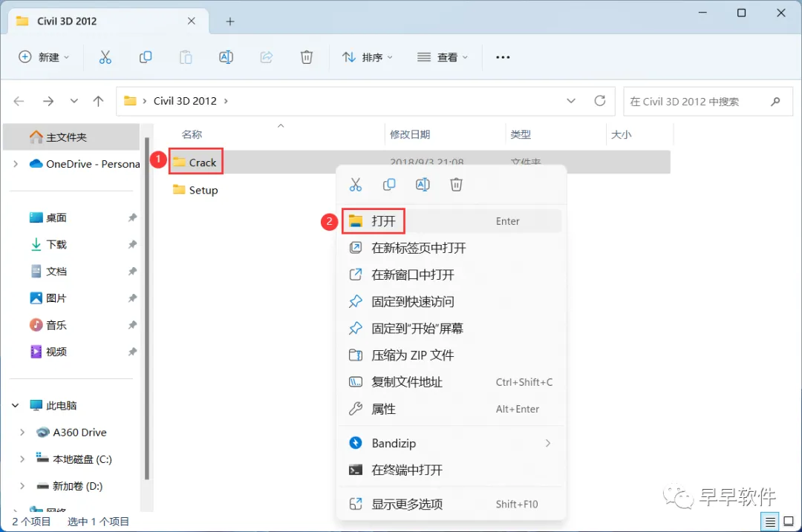802x532 pixels.
Task: Open the three-dot more options menu
Action: 503,57
